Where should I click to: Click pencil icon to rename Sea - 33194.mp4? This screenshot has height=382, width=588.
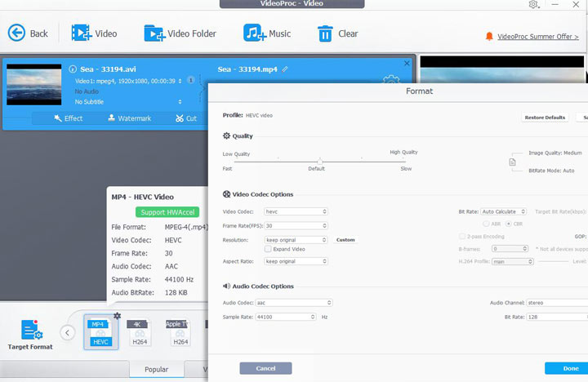pos(285,69)
